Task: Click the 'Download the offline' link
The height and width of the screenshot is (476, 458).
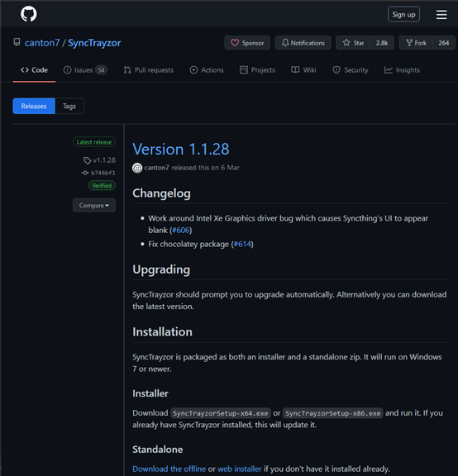Action: coord(169,469)
